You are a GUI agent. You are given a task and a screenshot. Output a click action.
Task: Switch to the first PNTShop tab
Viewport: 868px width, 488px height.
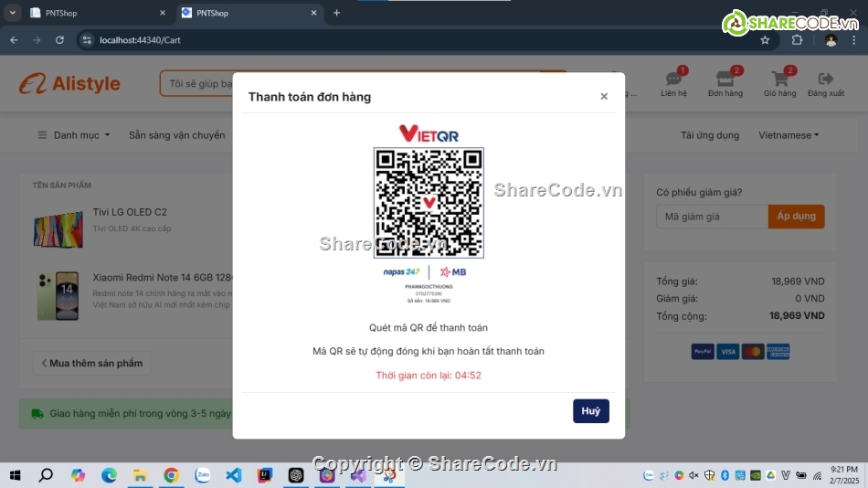(97, 13)
